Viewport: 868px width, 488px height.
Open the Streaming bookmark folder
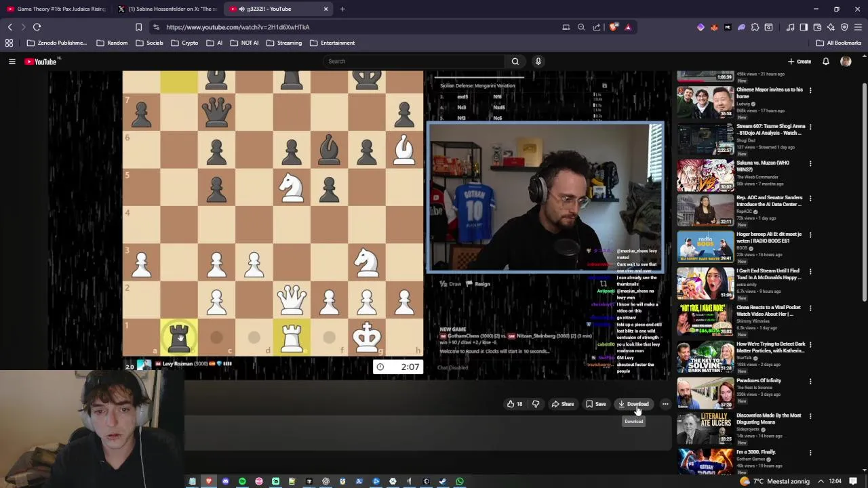[284, 43]
